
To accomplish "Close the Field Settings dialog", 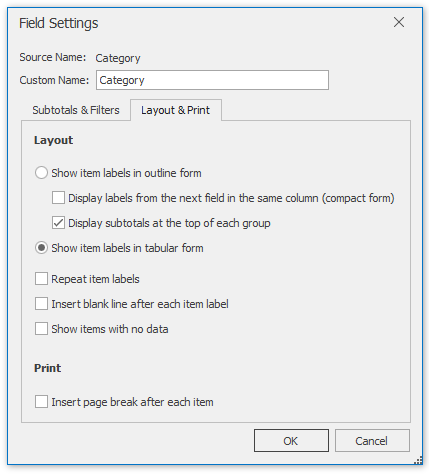I will (x=399, y=22).
